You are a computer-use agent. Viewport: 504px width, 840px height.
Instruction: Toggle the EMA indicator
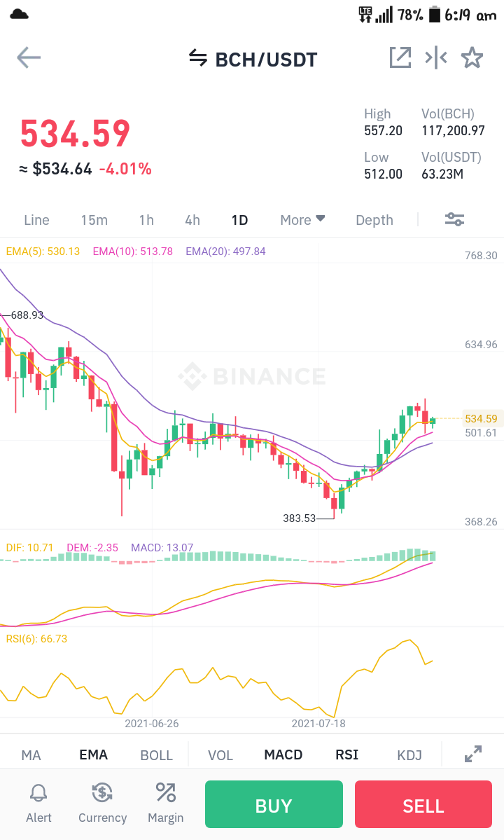click(94, 755)
